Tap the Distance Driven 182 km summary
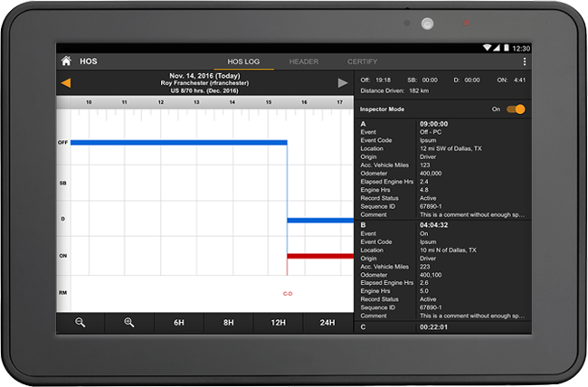This screenshot has width=588, height=387. click(394, 90)
